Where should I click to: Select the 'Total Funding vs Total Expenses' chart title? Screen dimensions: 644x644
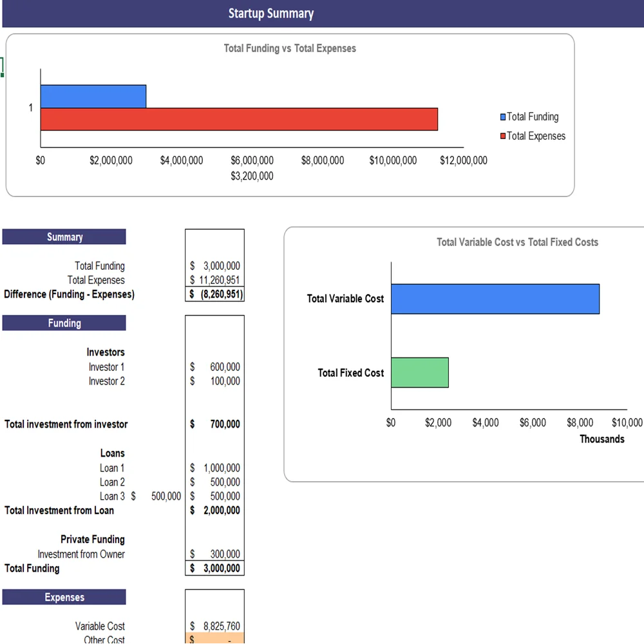coord(290,48)
